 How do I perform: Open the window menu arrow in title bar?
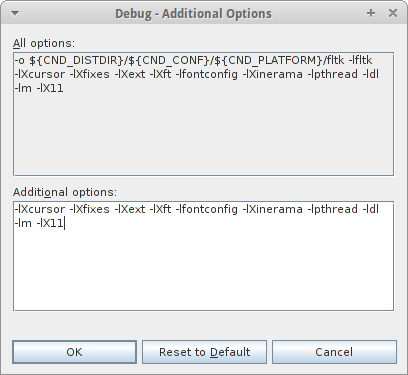15,13
